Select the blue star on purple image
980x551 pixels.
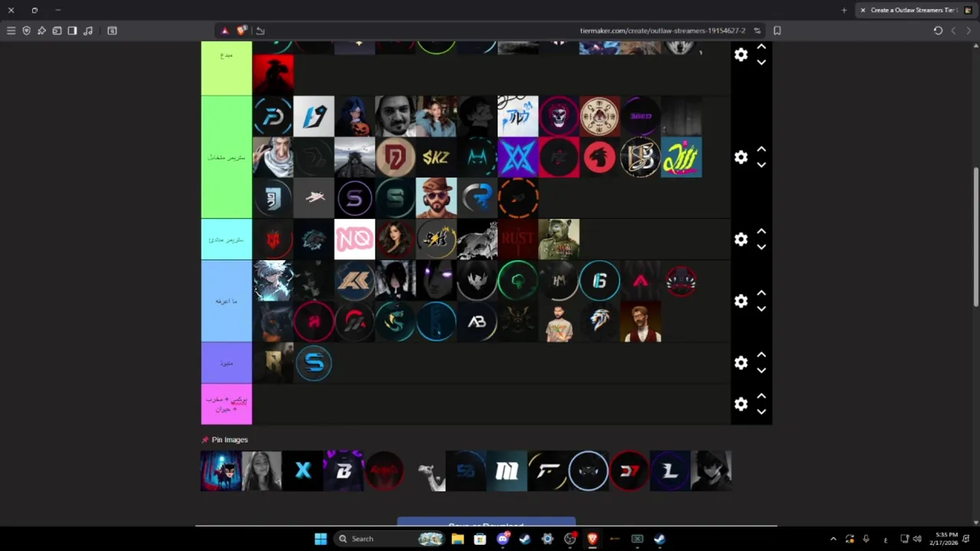point(518,157)
